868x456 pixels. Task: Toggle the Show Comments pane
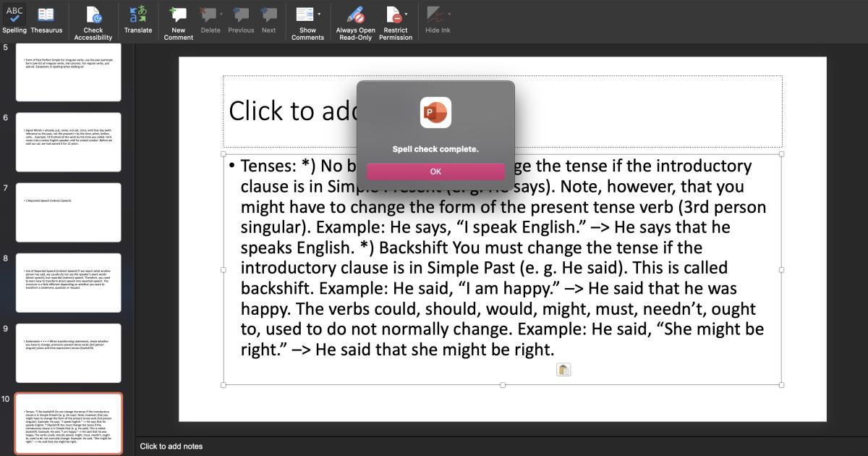click(x=306, y=18)
